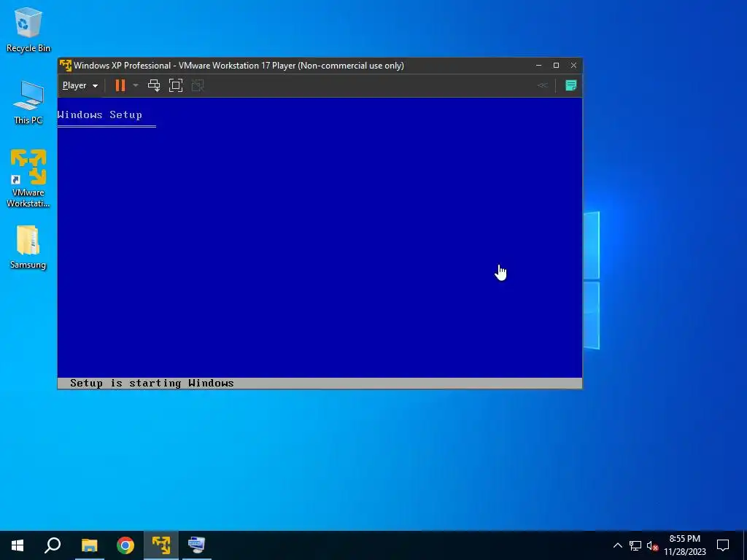Expand the power options arrow beside pause
The image size is (747, 560).
(x=136, y=86)
